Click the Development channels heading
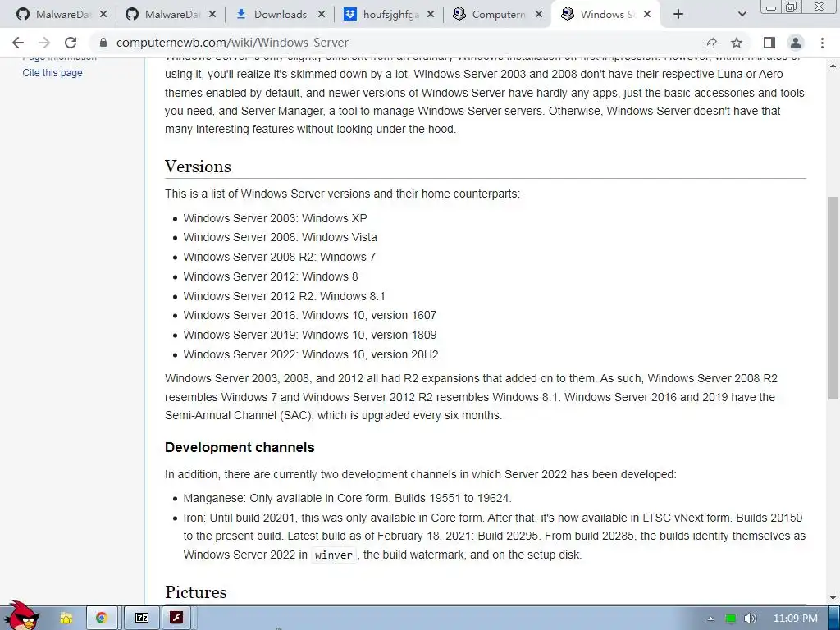Viewport: 840px width, 630px height. click(x=240, y=447)
